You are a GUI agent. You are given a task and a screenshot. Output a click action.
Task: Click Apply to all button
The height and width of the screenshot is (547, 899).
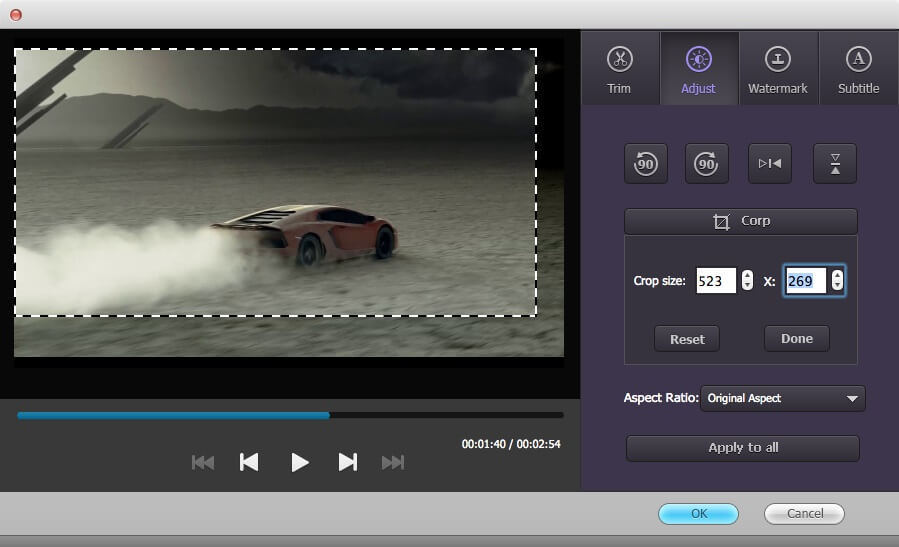pyautogui.click(x=742, y=448)
